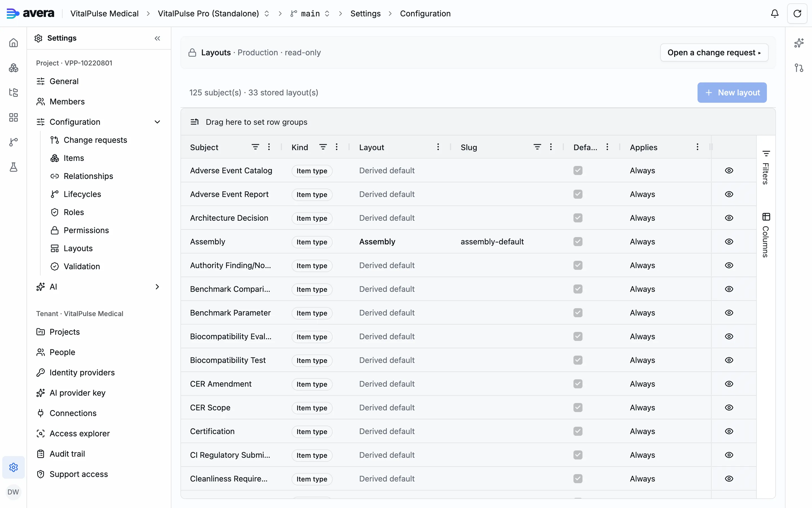Open the Subject column filter icon

255,147
